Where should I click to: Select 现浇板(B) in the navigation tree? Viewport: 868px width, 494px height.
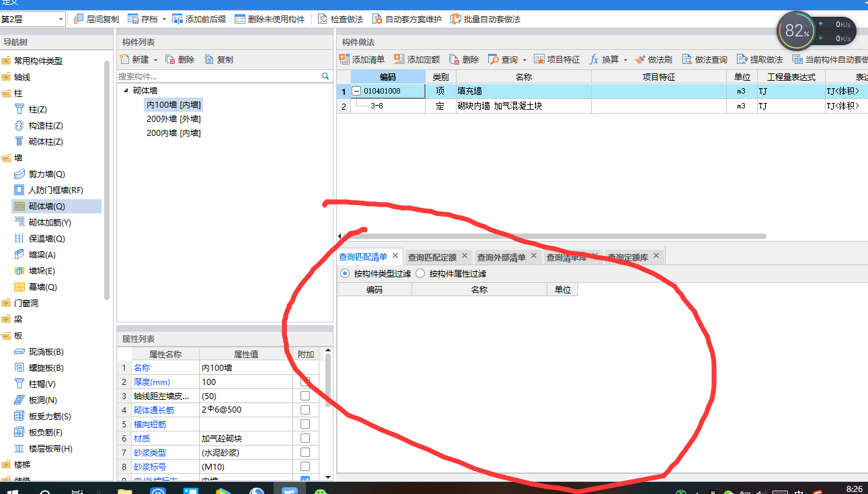[46, 352]
